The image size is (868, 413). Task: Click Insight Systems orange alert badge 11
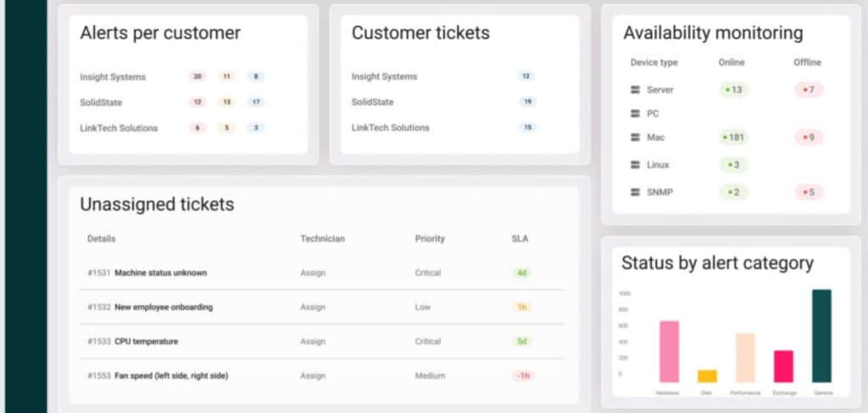(x=226, y=77)
